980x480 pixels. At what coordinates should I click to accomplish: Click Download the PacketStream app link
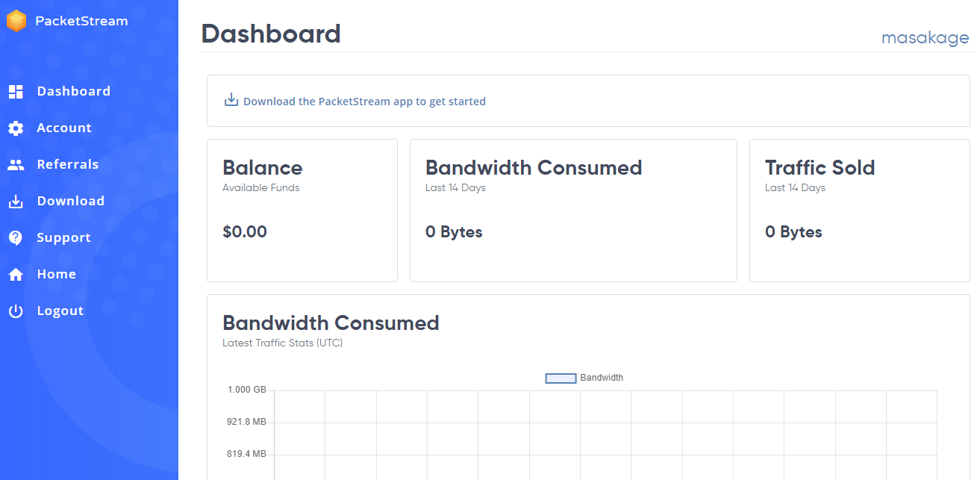click(x=364, y=102)
